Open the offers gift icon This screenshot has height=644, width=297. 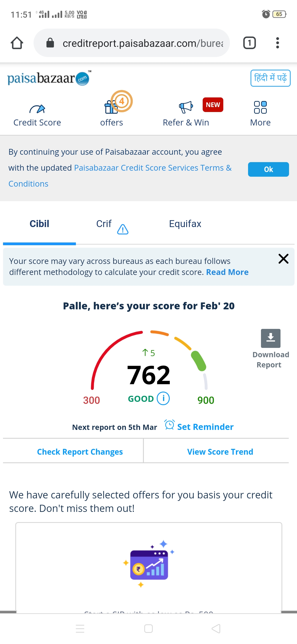[111, 107]
